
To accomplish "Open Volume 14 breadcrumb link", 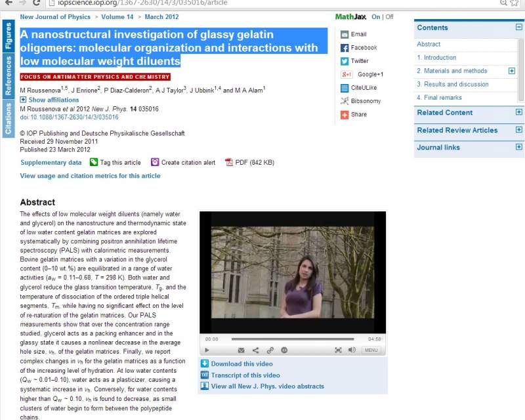I will (x=117, y=17).
